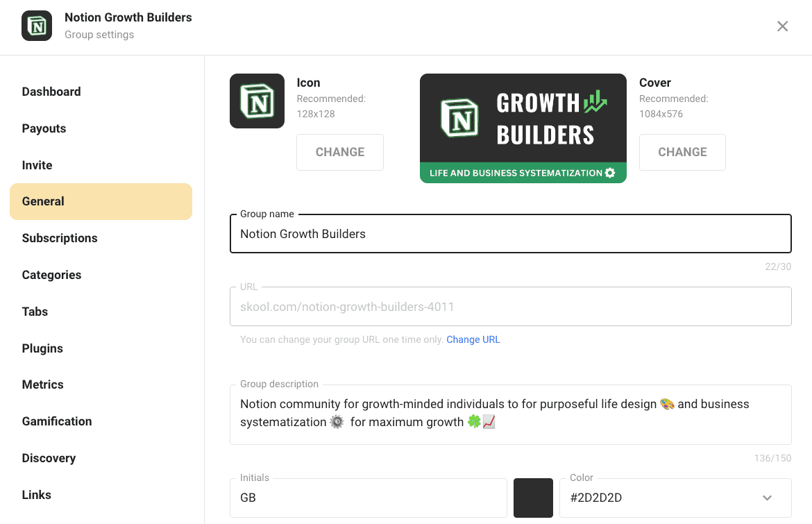Focus the Group name input field
812x524 pixels.
tap(511, 234)
